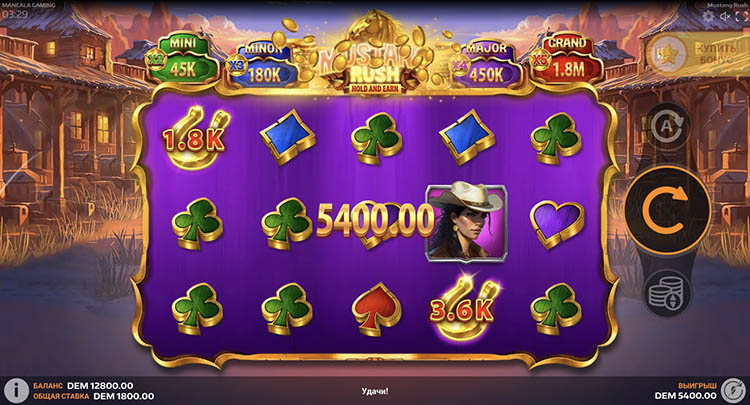Select the MINOR 180K jackpot badge
This screenshot has height=405, width=750.
pyautogui.click(x=262, y=65)
